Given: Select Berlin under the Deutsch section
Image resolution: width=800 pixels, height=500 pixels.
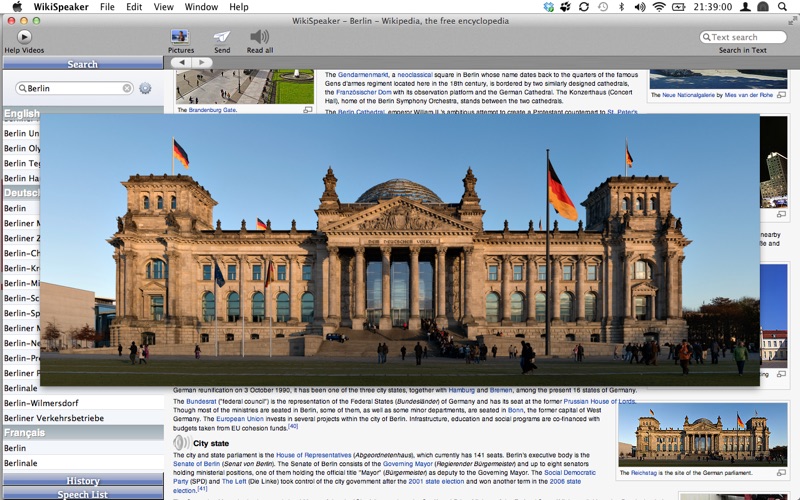Looking at the screenshot, I should [21, 208].
